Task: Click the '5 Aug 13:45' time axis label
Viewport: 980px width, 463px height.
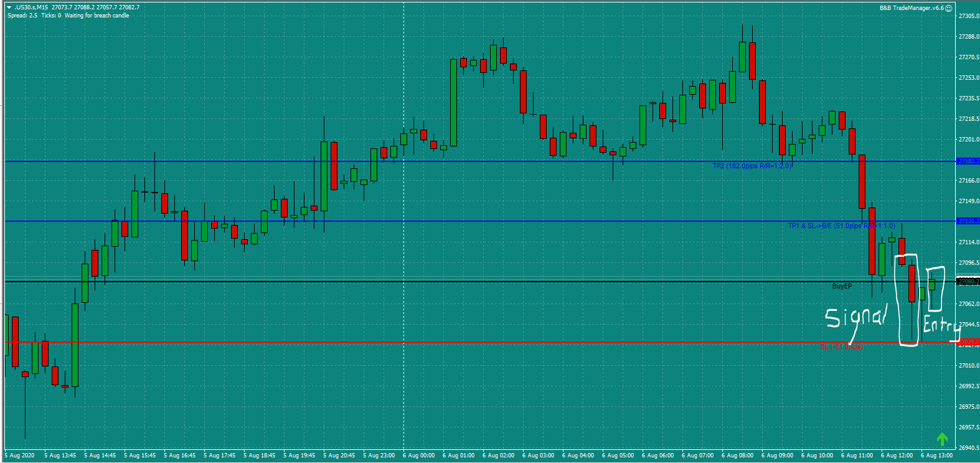Action: (60, 456)
